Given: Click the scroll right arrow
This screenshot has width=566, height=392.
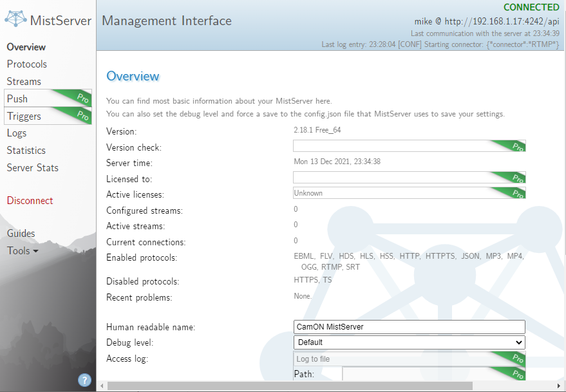Looking at the screenshot, I should [x=559, y=386].
